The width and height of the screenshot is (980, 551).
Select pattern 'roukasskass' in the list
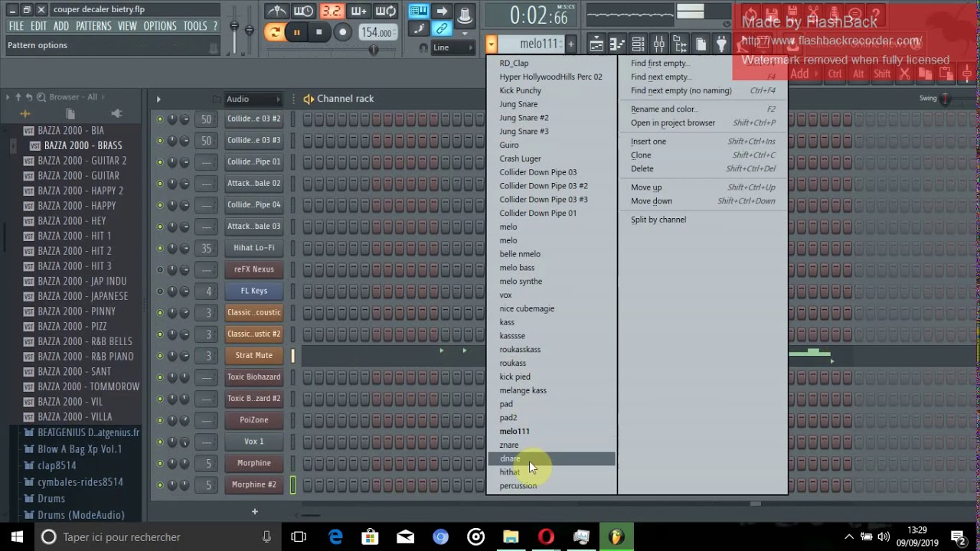(x=551, y=350)
